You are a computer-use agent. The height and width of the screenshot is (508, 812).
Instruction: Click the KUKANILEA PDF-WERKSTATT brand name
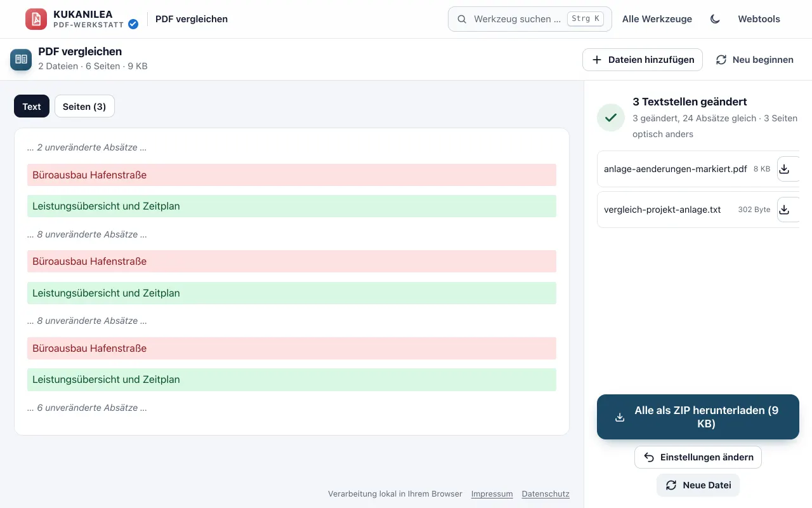(88, 19)
